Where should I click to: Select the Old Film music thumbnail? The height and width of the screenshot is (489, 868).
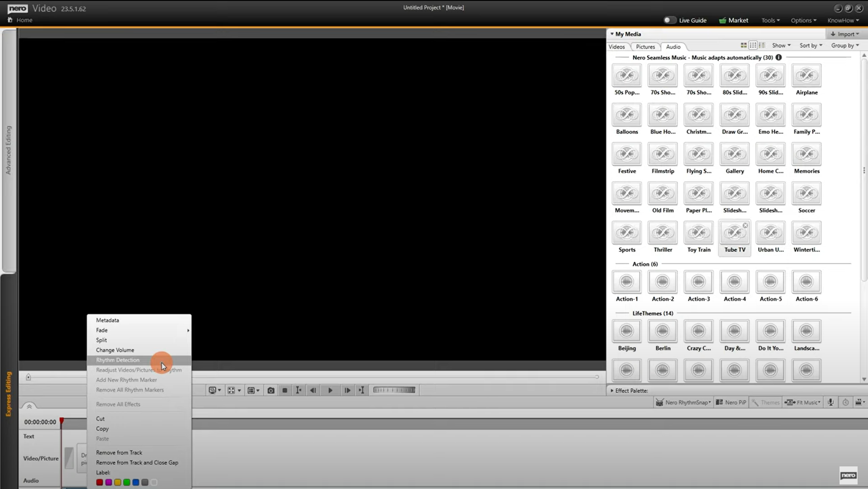tap(663, 193)
